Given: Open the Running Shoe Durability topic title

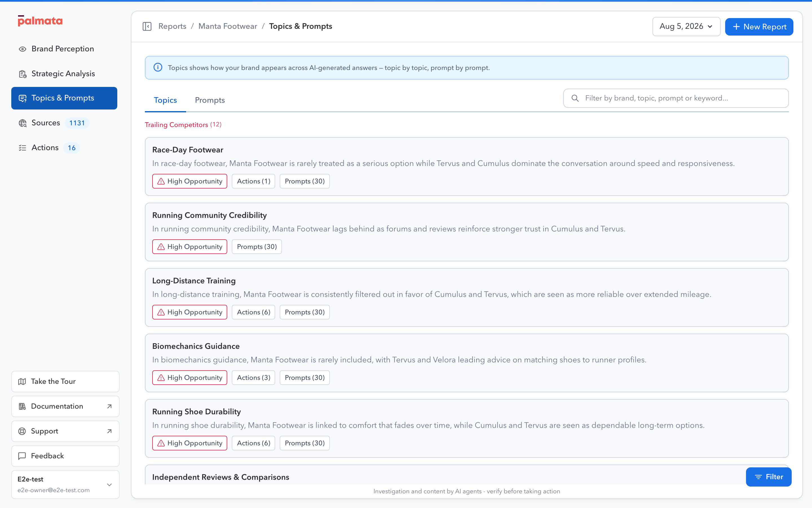Looking at the screenshot, I should click(x=197, y=412).
